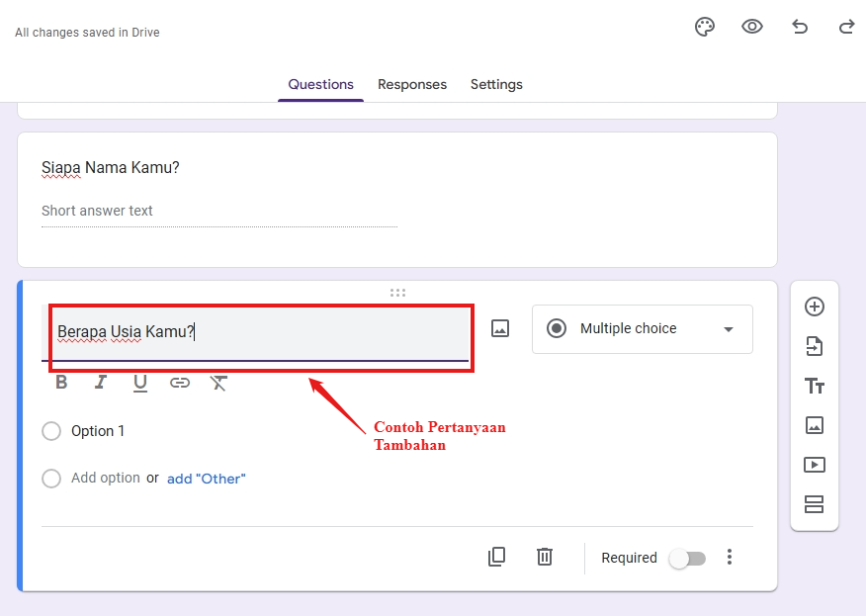Undo the last change
The width and height of the screenshot is (866, 616).
(x=799, y=27)
